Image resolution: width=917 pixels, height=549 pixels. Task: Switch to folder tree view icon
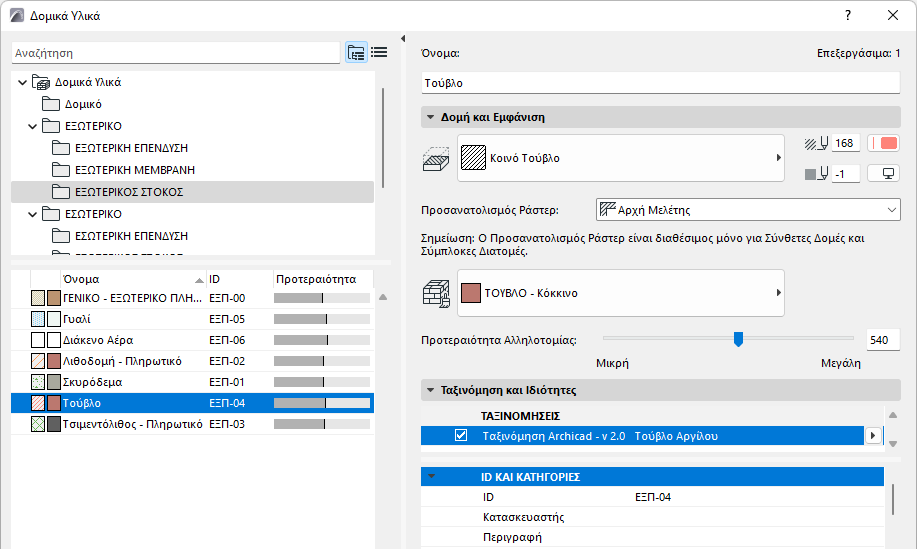point(356,53)
